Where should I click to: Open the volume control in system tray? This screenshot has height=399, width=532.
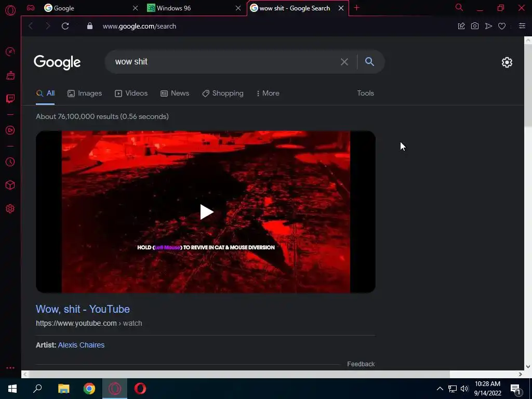tap(464, 389)
